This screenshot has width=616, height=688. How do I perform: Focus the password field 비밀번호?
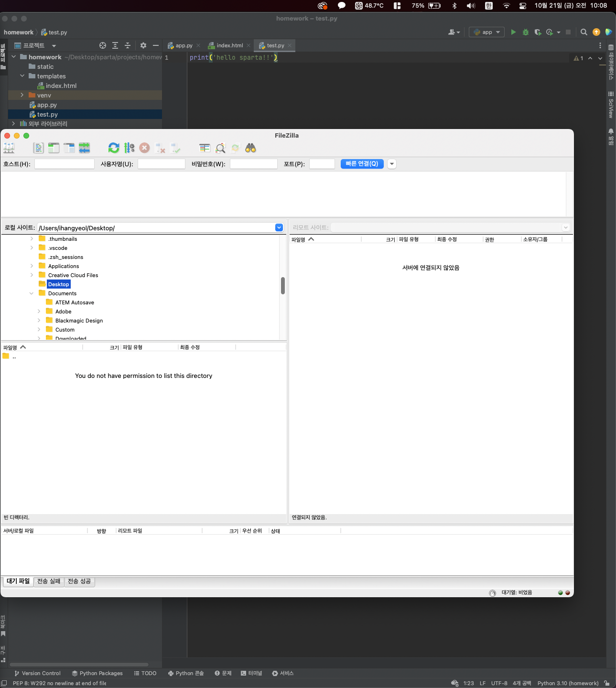coord(254,164)
